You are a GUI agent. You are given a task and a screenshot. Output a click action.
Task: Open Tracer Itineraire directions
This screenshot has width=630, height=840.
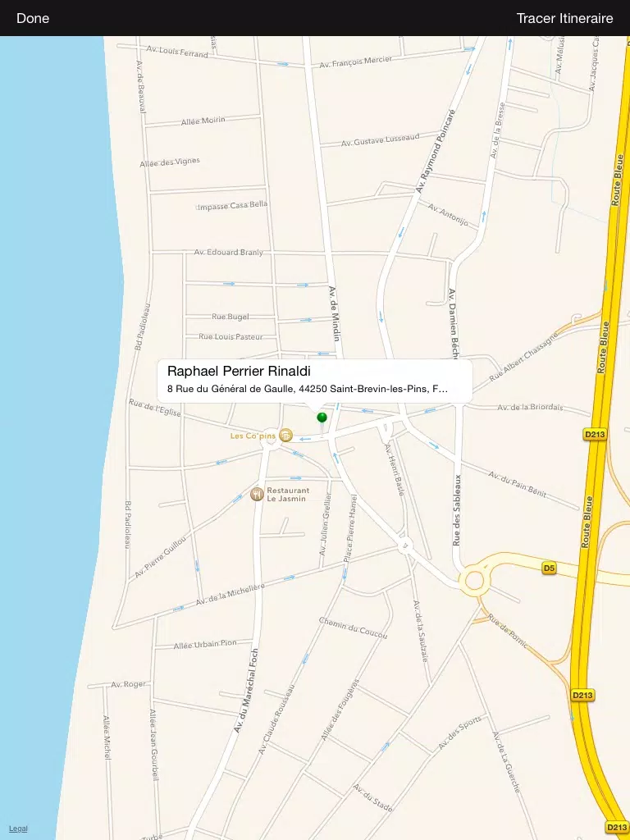[564, 18]
